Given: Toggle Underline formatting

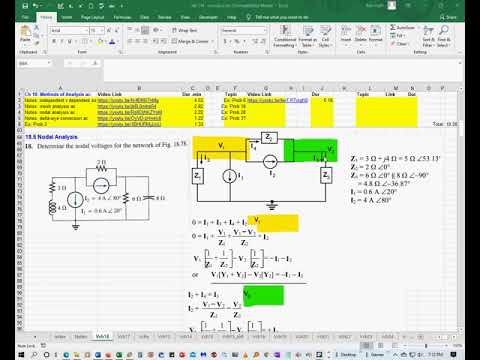Looking at the screenshot, I should (x=70, y=41).
